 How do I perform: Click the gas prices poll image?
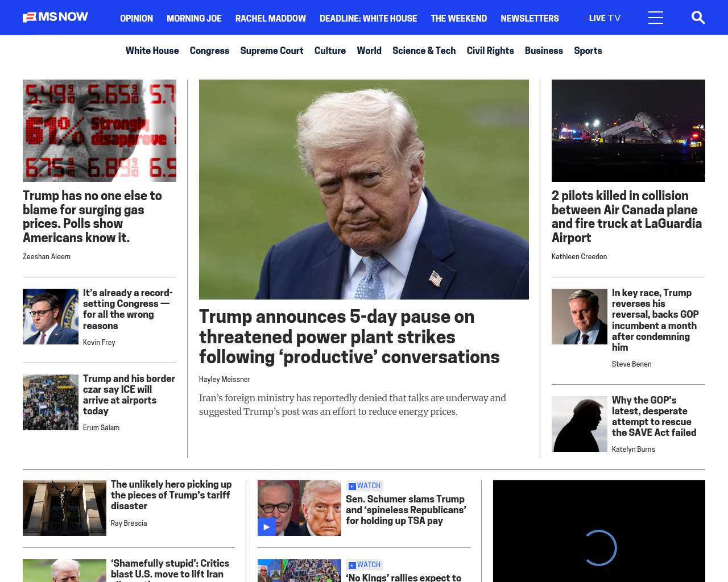click(100, 131)
